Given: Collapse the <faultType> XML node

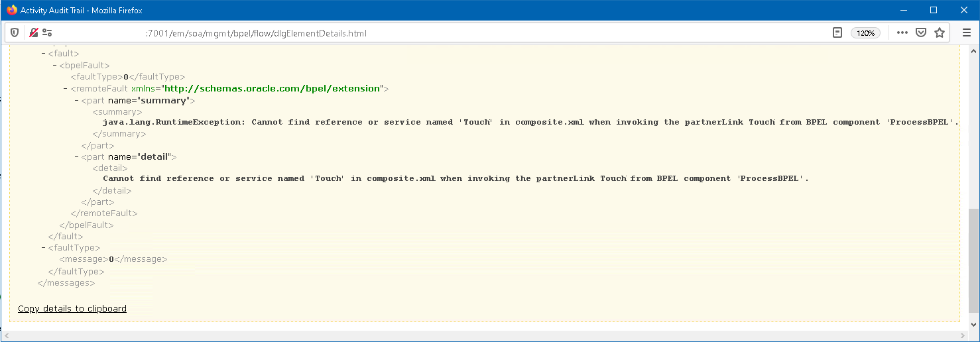Looking at the screenshot, I should pyautogui.click(x=44, y=248).
